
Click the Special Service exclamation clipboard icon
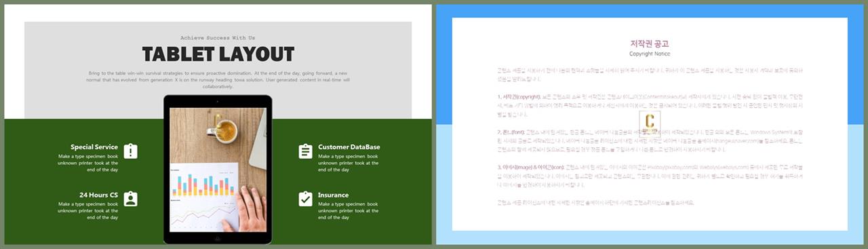pos(131,151)
